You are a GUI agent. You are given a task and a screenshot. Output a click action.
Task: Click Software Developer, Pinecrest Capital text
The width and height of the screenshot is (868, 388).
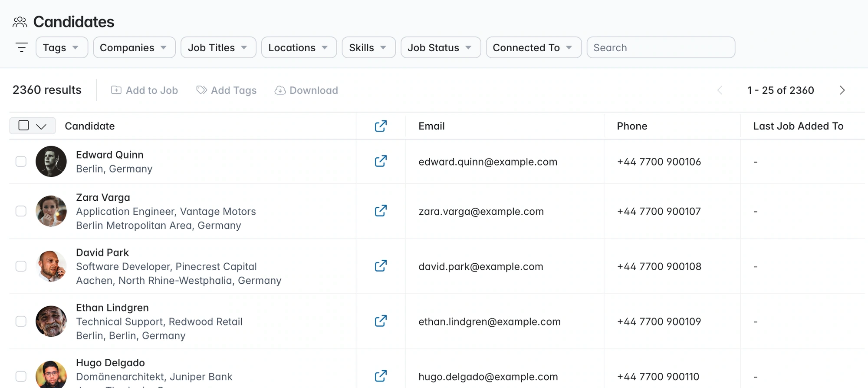[166, 267]
